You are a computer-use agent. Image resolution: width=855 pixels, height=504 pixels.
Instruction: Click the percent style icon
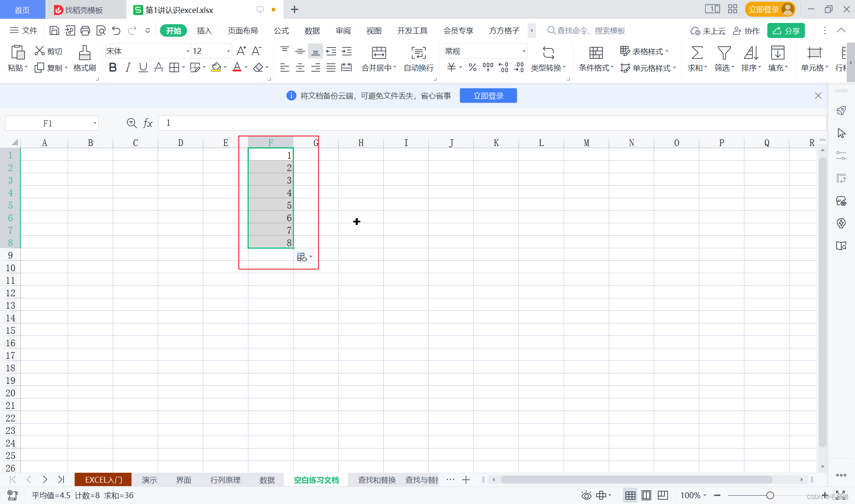pyautogui.click(x=473, y=67)
